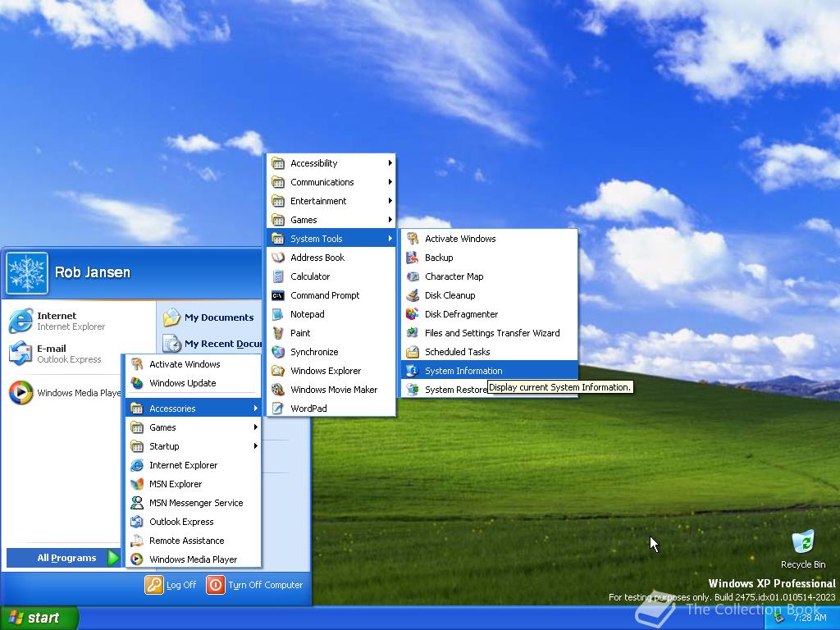The height and width of the screenshot is (630, 840).
Task: Expand the Games arrow in Accessories menu
Action: (390, 220)
